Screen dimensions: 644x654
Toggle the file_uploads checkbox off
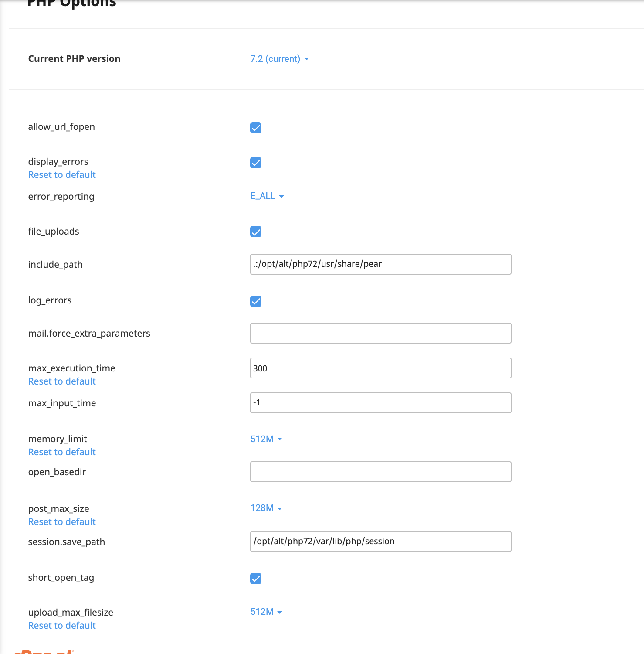(x=256, y=232)
